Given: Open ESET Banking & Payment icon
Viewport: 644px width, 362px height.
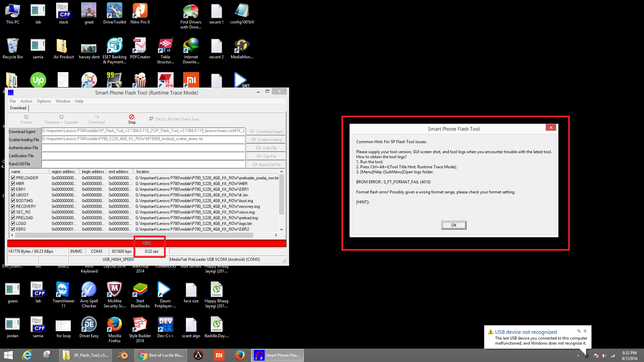Looking at the screenshot, I should tap(115, 51).
